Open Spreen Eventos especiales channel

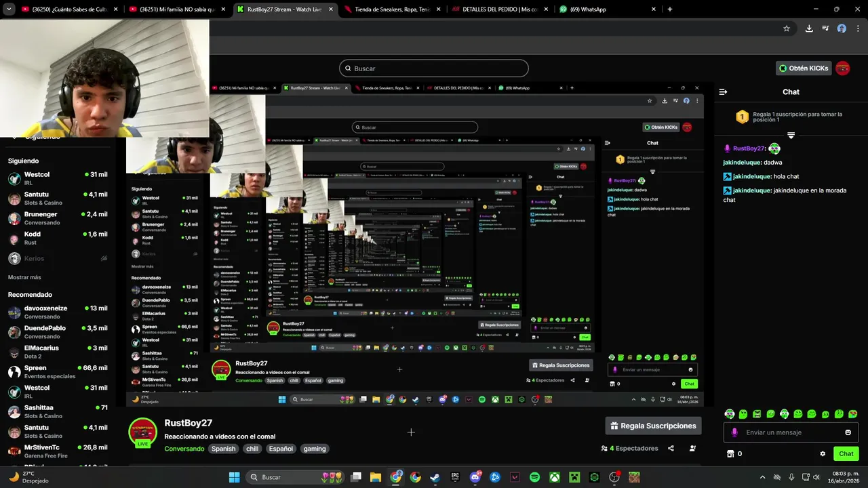(58, 371)
